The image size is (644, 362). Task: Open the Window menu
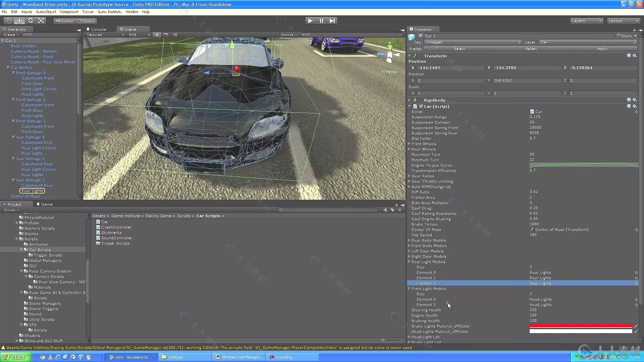tap(132, 12)
